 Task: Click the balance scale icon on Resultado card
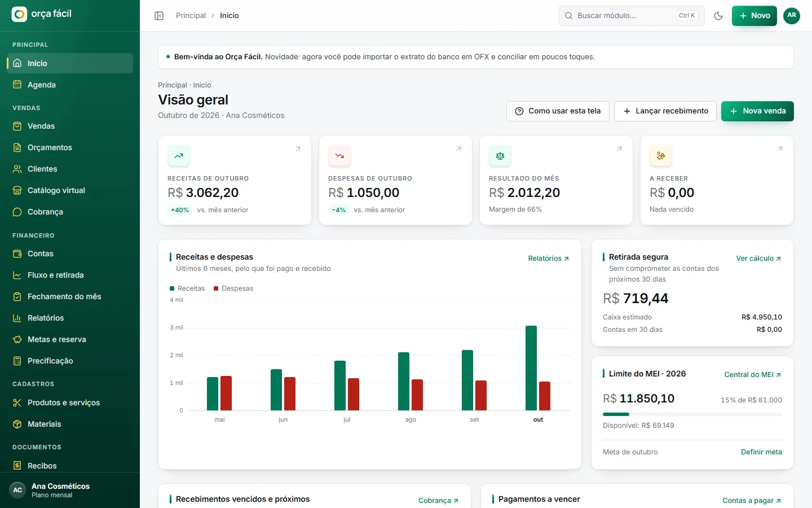[x=500, y=156]
